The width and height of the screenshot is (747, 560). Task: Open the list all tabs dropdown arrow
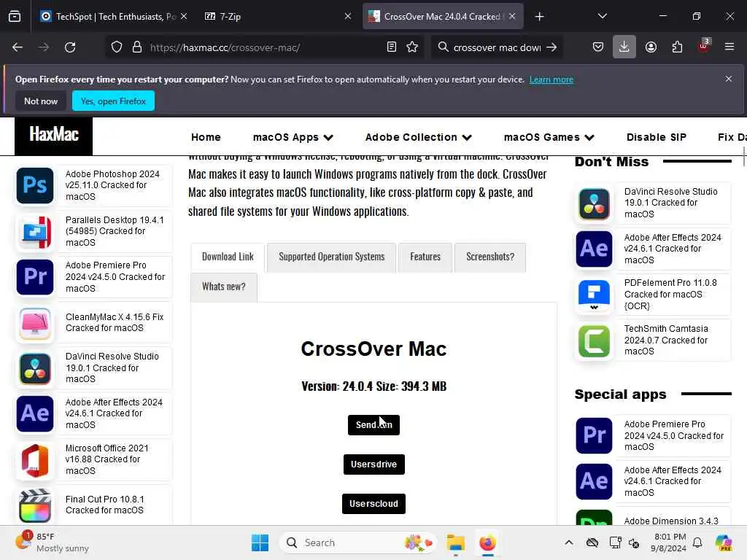(602, 16)
